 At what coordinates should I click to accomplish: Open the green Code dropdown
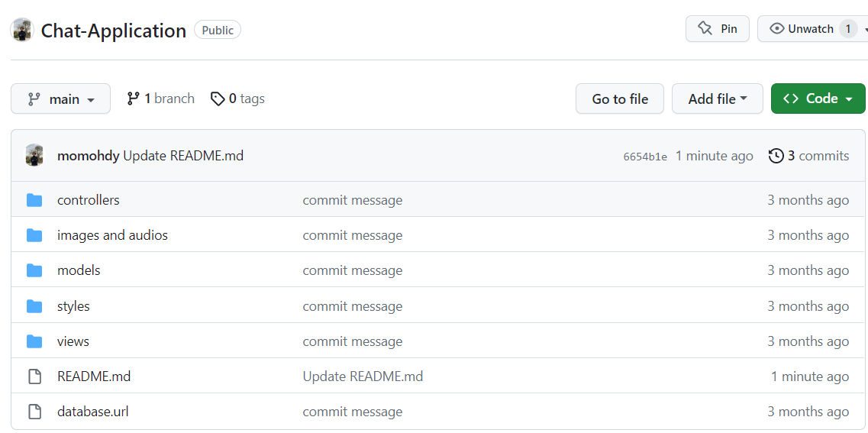coord(818,99)
